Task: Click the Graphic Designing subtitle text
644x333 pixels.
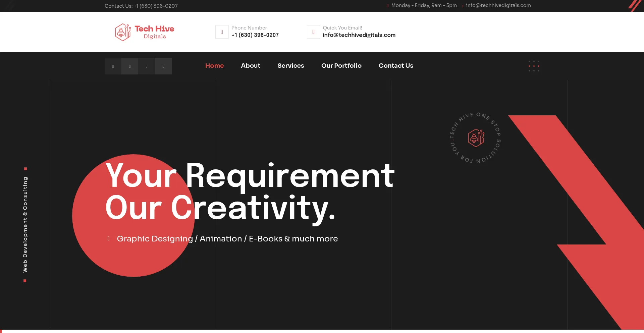Action: (155, 239)
